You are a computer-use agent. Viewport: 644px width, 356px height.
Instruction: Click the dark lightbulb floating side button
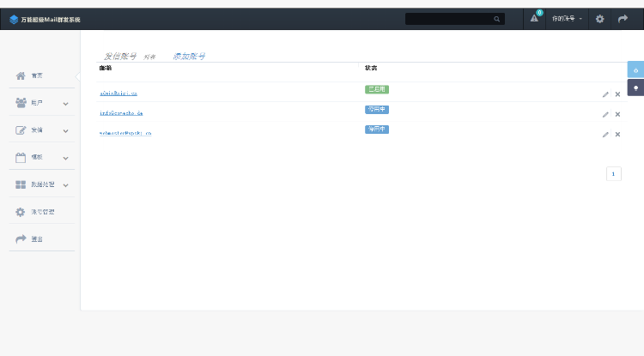(635, 87)
